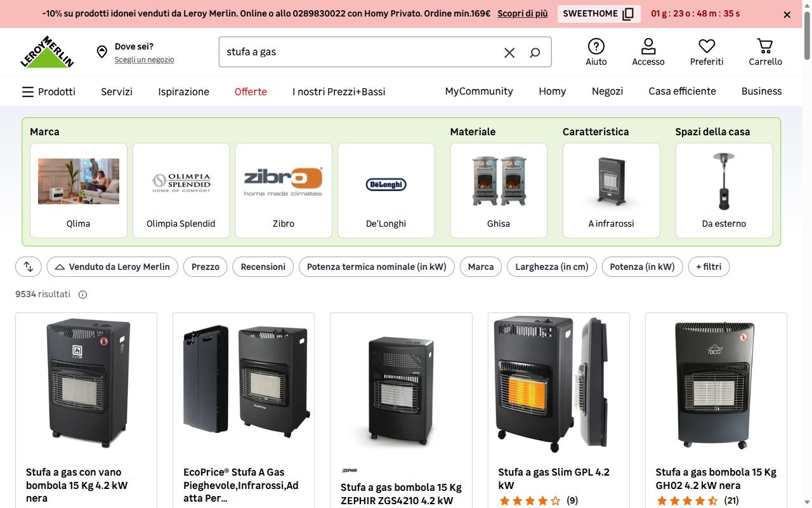Open the Casa efficiente link
The width and height of the screenshot is (812, 508).
point(683,91)
